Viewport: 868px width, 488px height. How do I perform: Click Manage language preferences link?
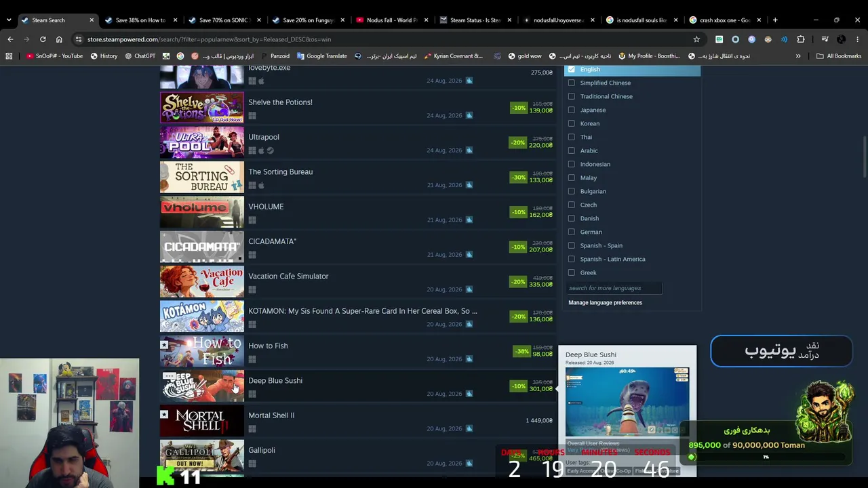click(x=605, y=302)
